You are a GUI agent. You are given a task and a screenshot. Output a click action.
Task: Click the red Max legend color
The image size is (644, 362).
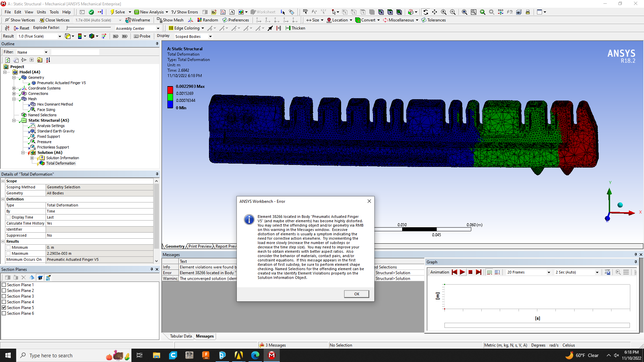[170, 90]
